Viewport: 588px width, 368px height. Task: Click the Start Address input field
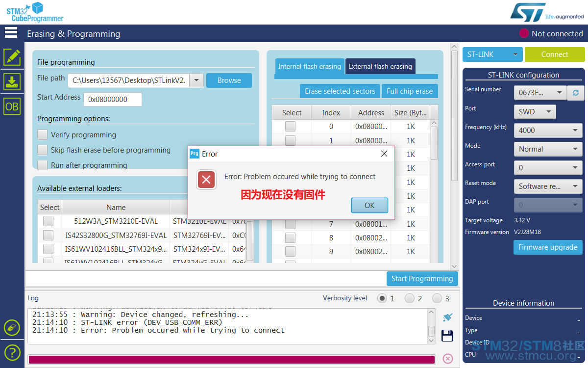tap(113, 99)
